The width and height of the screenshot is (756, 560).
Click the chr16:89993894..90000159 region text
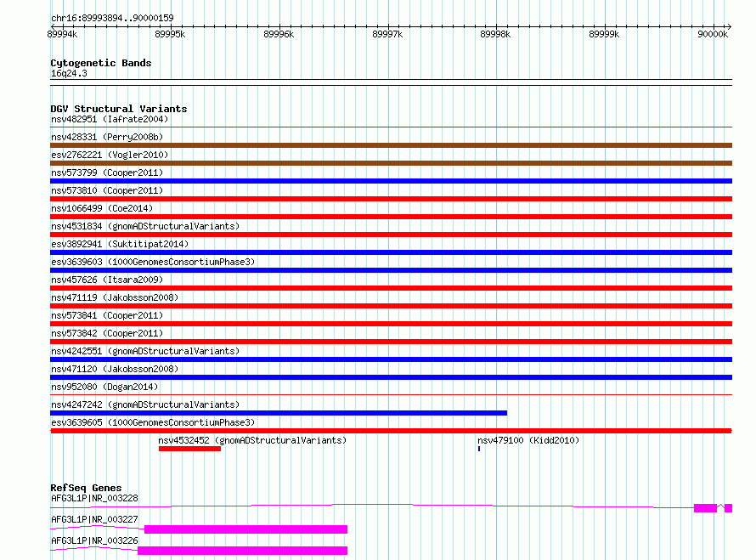point(112,18)
